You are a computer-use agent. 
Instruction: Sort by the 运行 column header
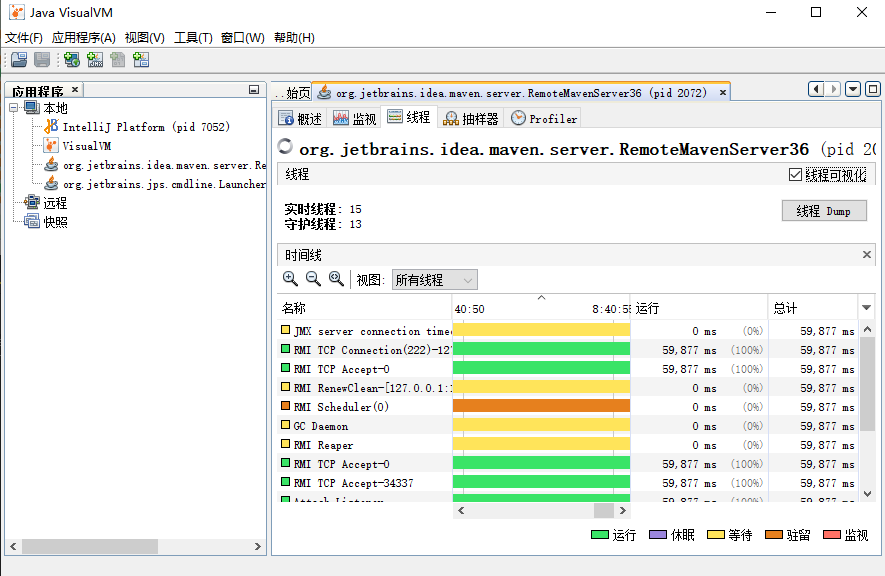699,308
